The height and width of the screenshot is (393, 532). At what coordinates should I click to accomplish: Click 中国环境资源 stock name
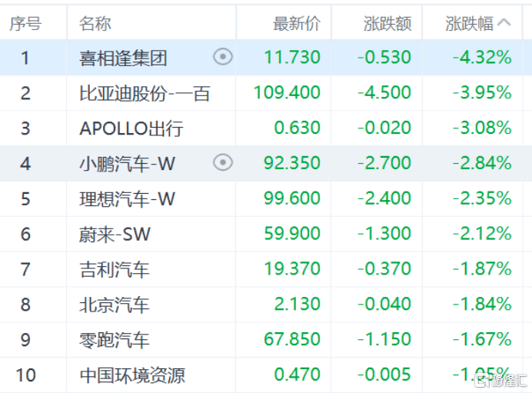point(132,375)
